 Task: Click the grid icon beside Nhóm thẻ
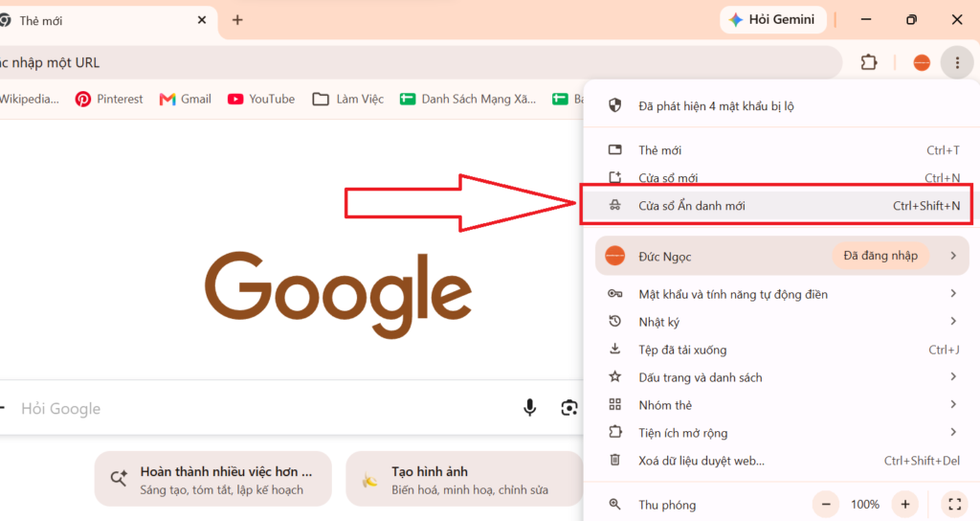[615, 404]
